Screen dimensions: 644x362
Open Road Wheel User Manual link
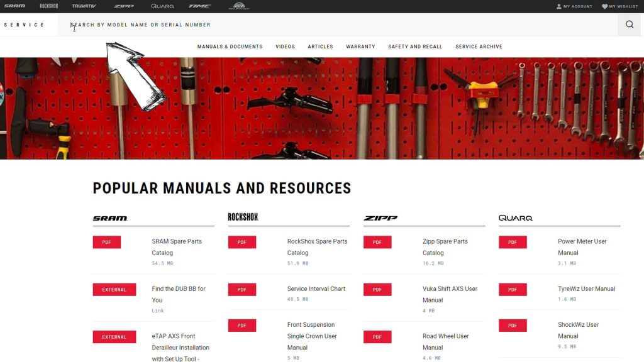click(x=445, y=342)
